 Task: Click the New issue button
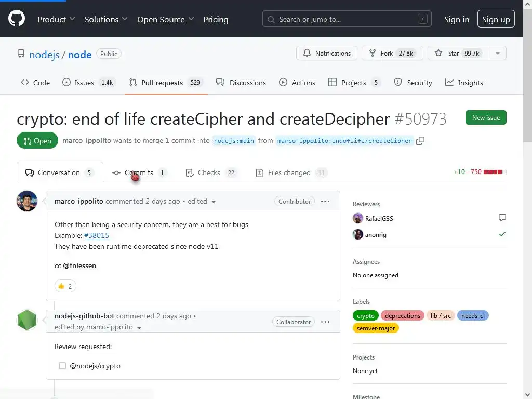(486, 117)
